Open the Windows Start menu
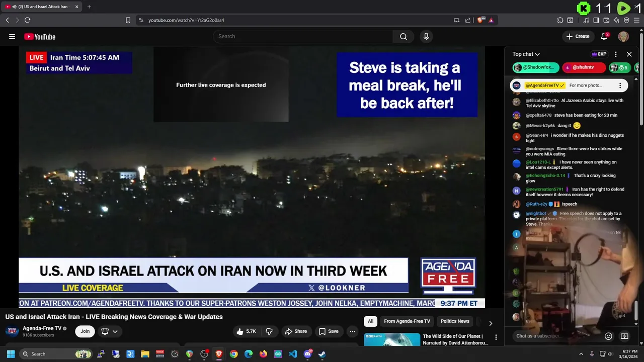 (x=11, y=354)
